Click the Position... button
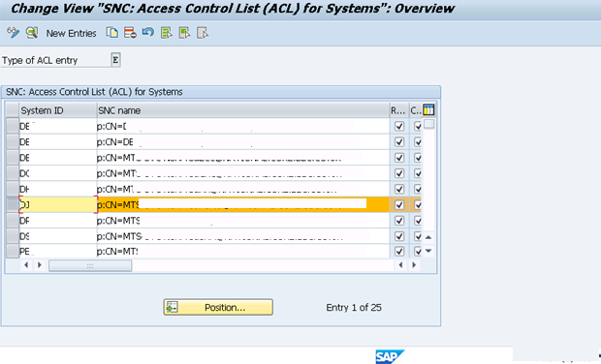Image resolution: width=601 pixels, height=364 pixels. pyautogui.click(x=218, y=307)
